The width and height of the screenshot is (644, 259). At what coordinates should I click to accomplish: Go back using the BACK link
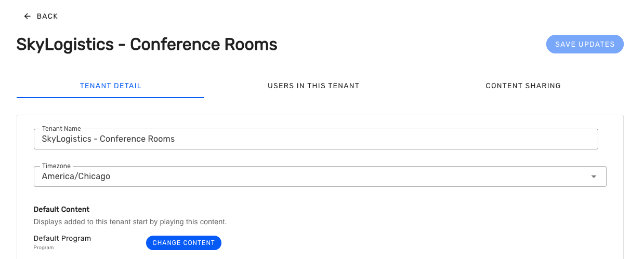[41, 17]
